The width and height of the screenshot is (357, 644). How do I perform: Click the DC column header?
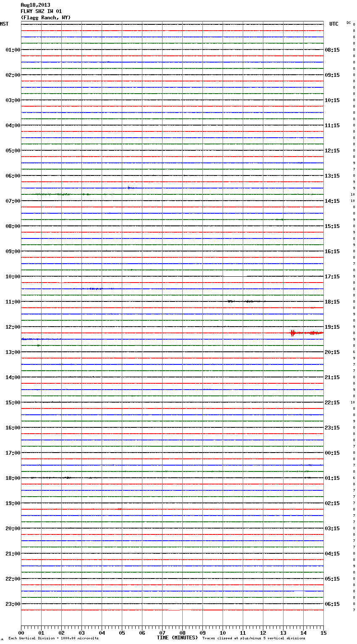tap(349, 23)
